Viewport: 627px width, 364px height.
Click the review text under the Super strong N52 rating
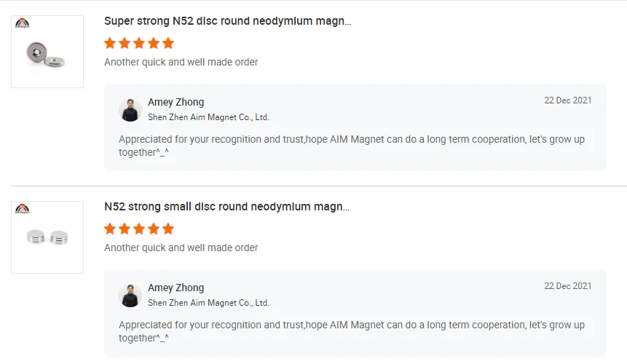(x=181, y=62)
